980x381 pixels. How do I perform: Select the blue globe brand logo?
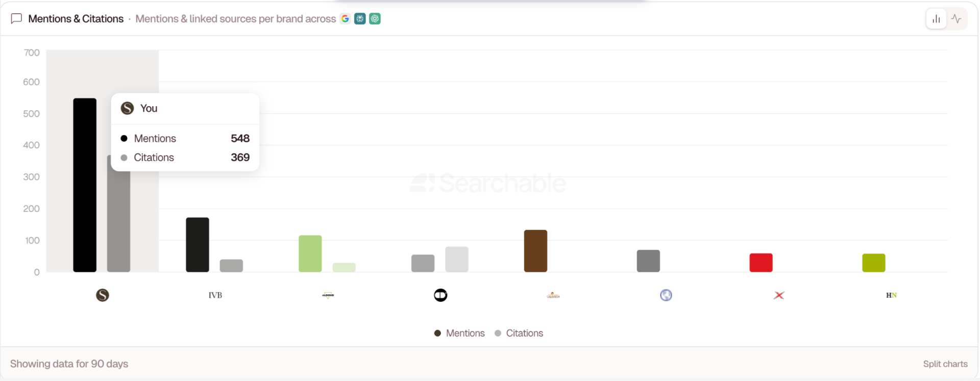666,295
